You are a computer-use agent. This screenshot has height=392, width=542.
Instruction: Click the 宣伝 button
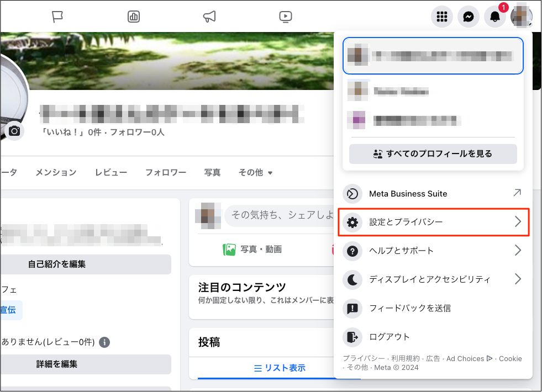10,310
